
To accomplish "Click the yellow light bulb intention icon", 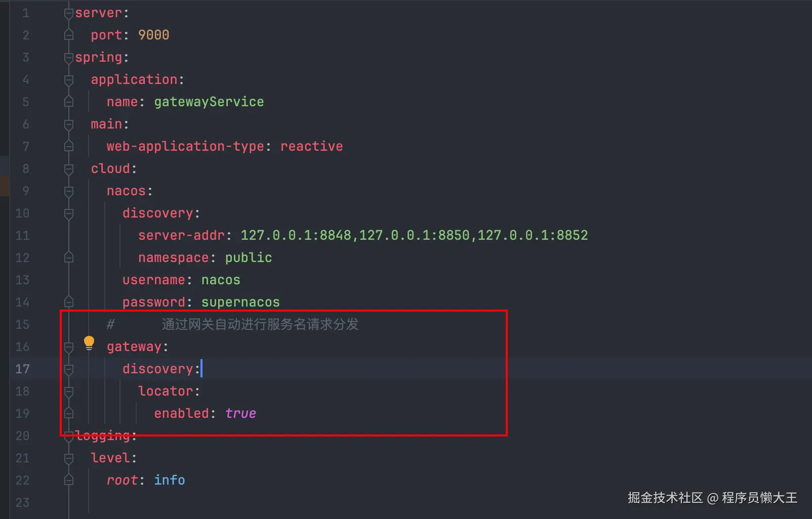I will 89,342.
